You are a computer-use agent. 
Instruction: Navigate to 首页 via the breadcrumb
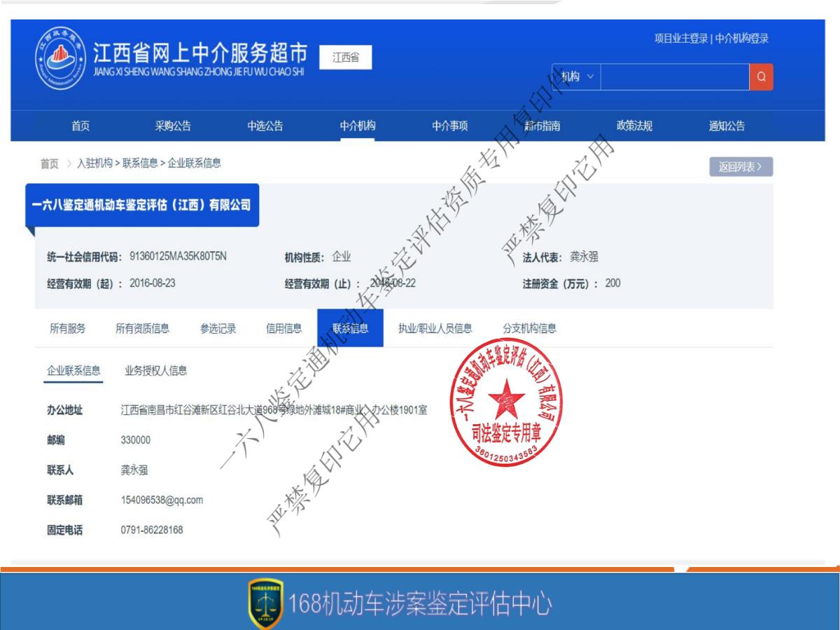(x=48, y=164)
